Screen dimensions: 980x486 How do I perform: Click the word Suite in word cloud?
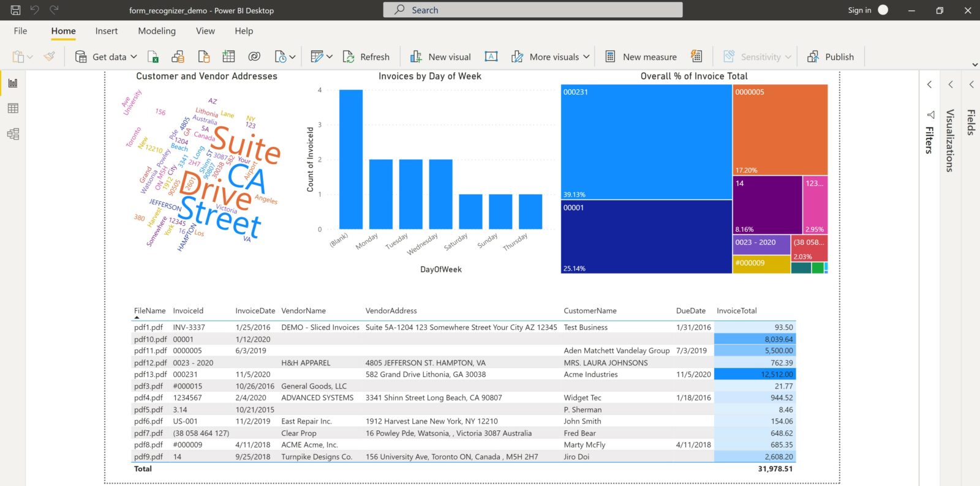246,145
